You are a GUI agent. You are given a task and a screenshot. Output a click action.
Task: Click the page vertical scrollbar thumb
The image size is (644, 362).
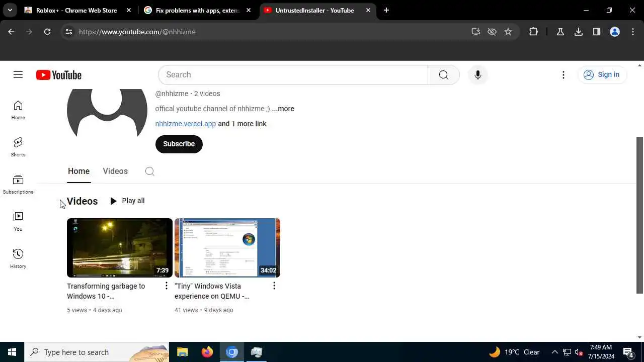[x=640, y=215]
